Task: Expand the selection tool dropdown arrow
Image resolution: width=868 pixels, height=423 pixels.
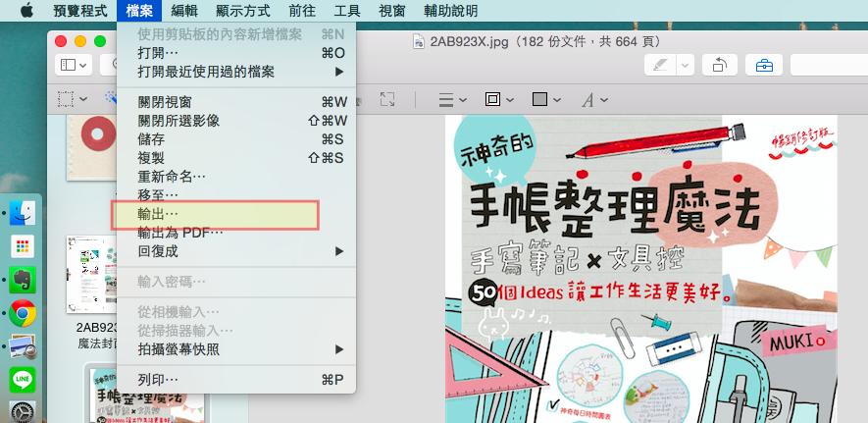Action: (x=83, y=99)
